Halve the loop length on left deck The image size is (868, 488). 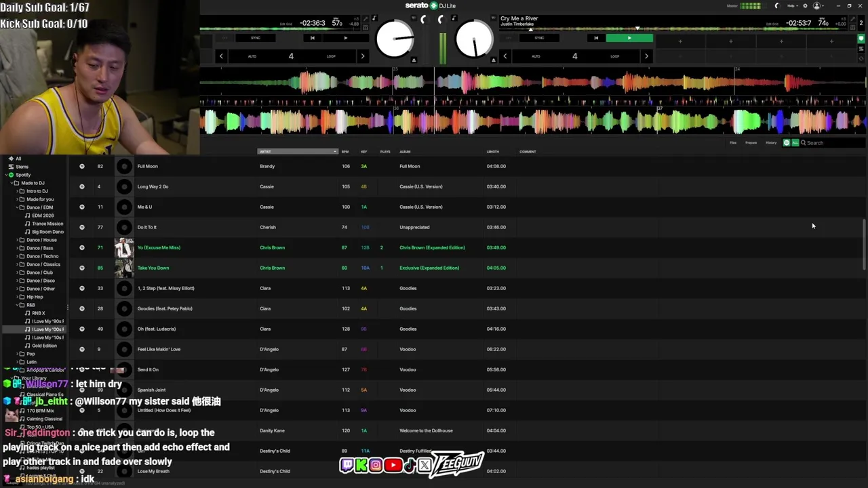point(221,56)
